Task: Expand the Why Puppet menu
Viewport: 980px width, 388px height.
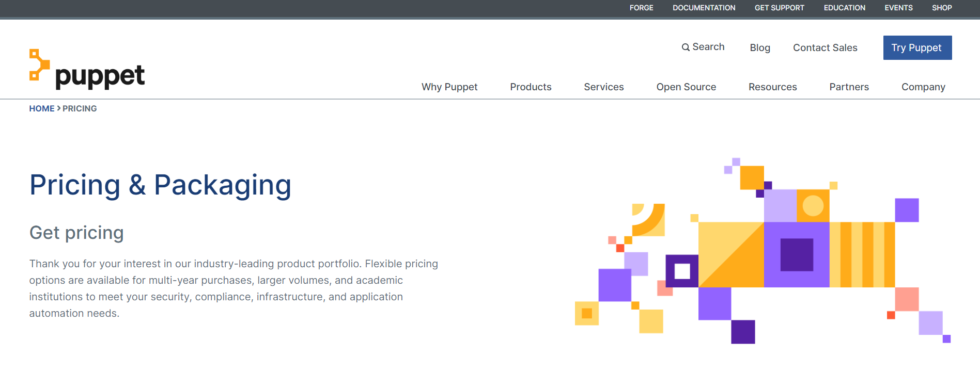Action: click(449, 87)
